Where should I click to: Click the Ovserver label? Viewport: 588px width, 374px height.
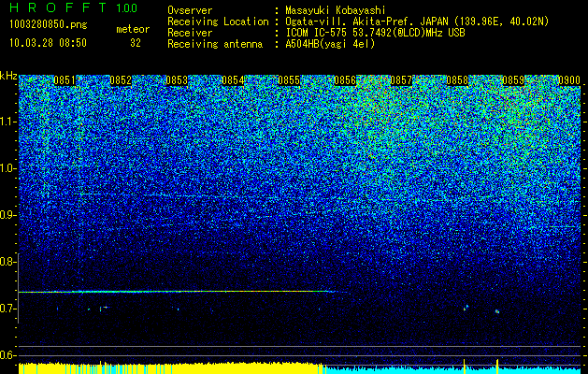(190, 10)
